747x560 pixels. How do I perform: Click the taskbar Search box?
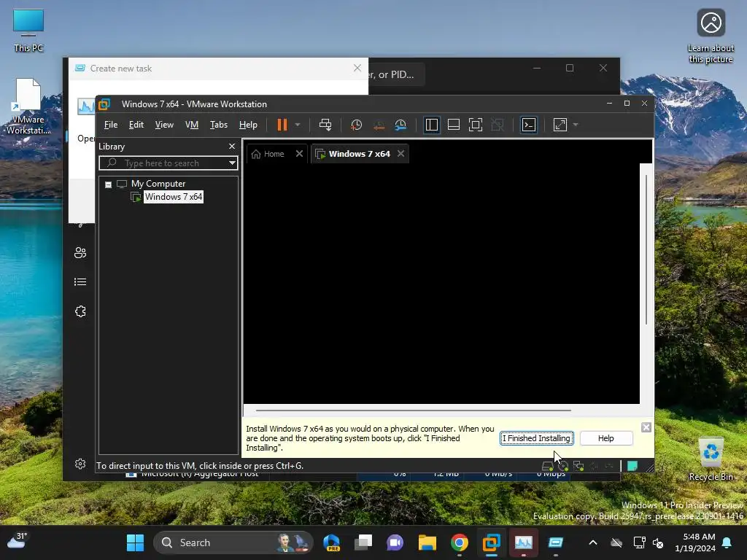pyautogui.click(x=233, y=542)
